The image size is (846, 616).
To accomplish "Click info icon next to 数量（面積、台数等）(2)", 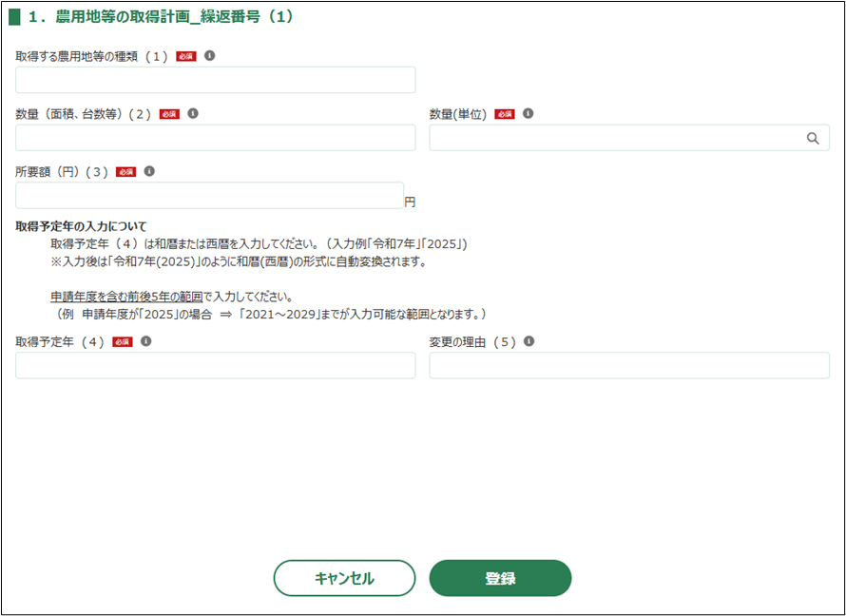I will click(193, 113).
